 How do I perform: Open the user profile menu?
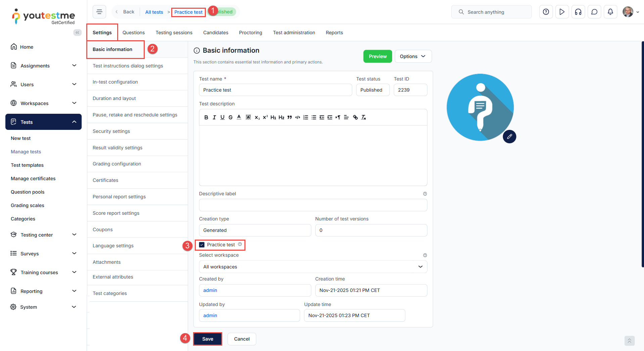coord(631,12)
